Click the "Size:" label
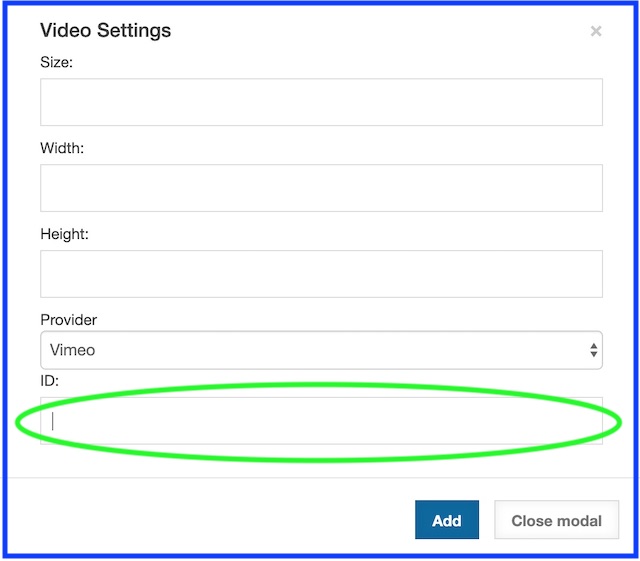 tap(57, 63)
